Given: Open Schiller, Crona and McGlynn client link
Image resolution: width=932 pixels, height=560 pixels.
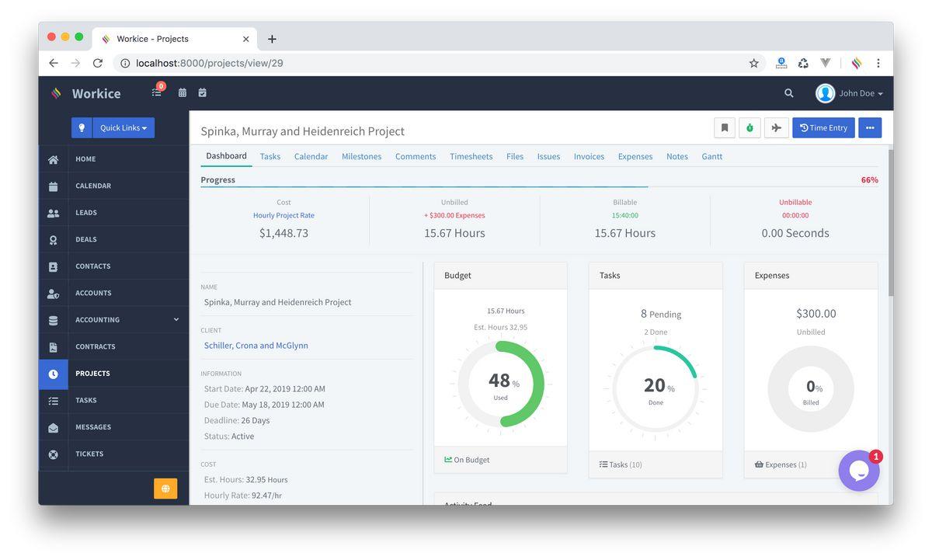Looking at the screenshot, I should (x=256, y=346).
